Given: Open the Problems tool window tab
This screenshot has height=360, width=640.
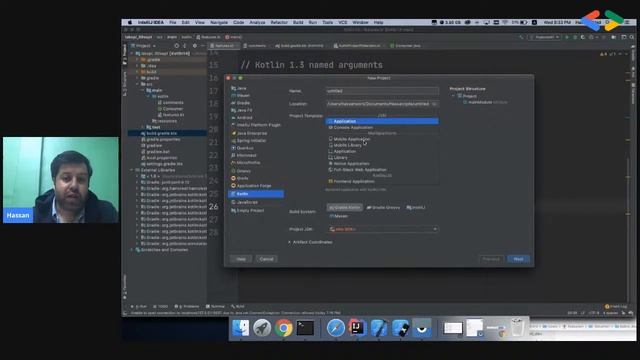Looking at the screenshot, I should click(187, 306).
